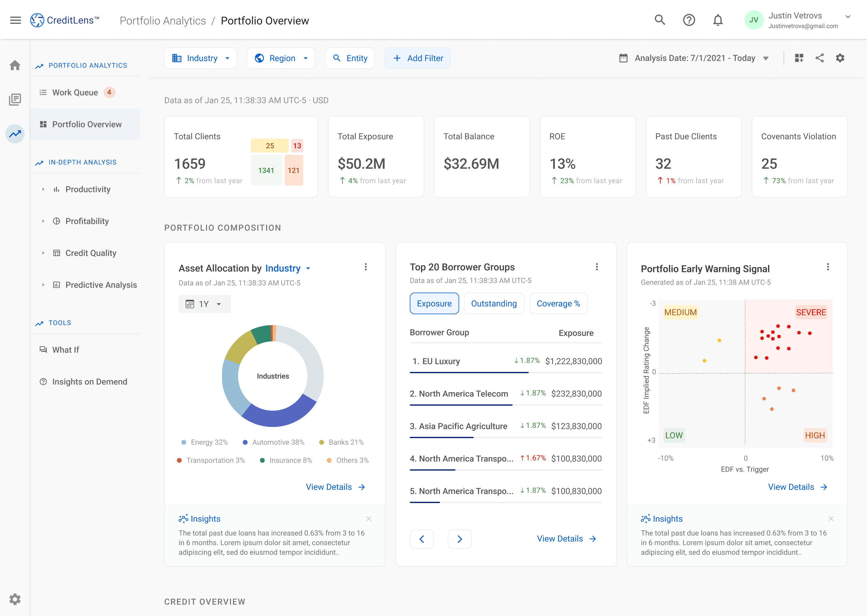Expand the Credit Quality tree item
The height and width of the screenshot is (616, 867).
click(43, 253)
